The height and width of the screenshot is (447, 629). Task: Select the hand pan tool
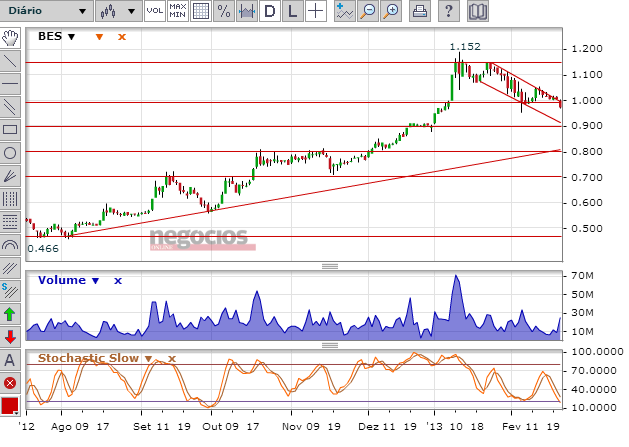click(x=10, y=38)
